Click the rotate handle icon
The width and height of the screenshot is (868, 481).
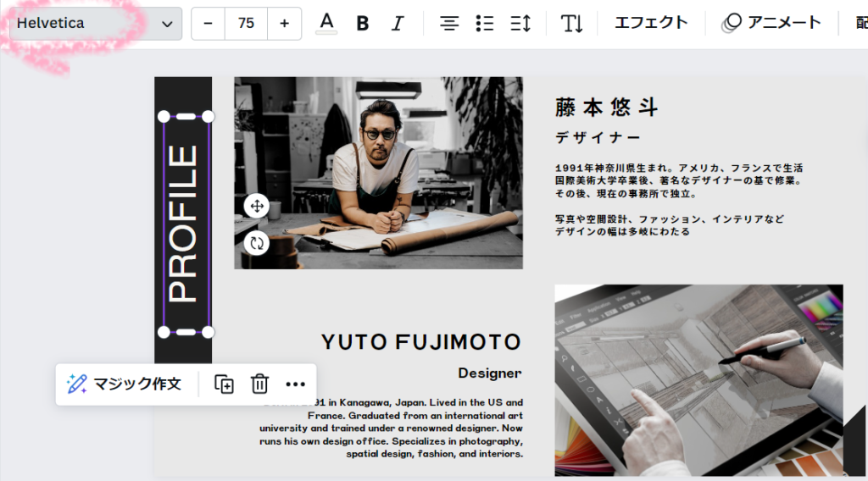pyautogui.click(x=257, y=243)
